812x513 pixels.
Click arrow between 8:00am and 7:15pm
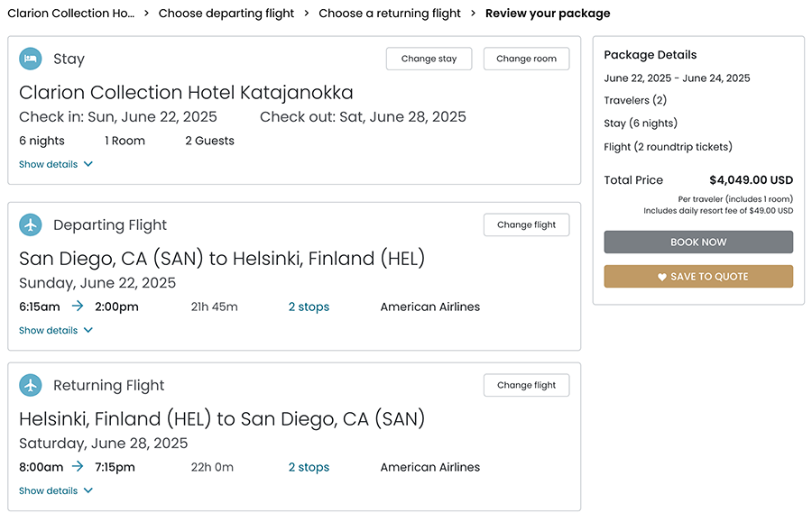(x=78, y=467)
